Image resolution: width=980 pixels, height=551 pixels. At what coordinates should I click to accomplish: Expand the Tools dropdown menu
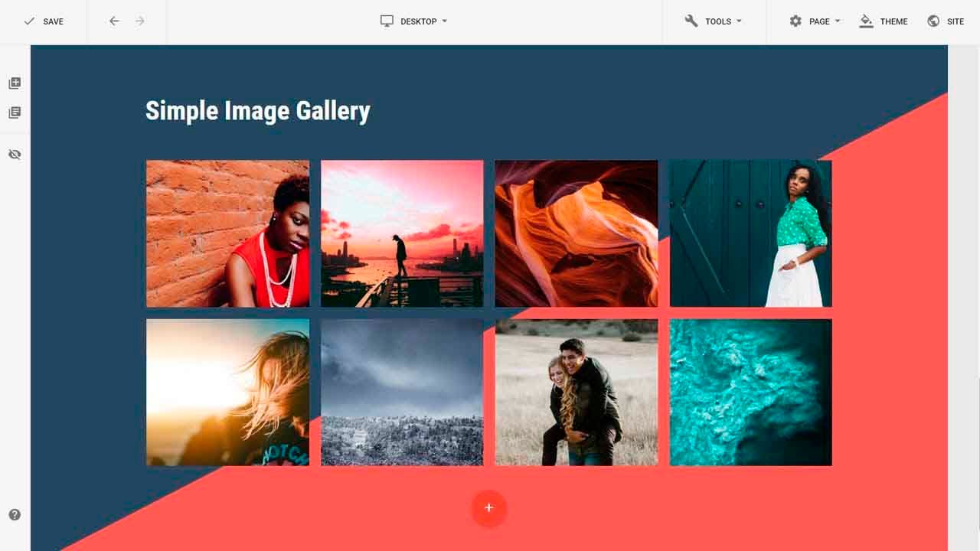(714, 21)
